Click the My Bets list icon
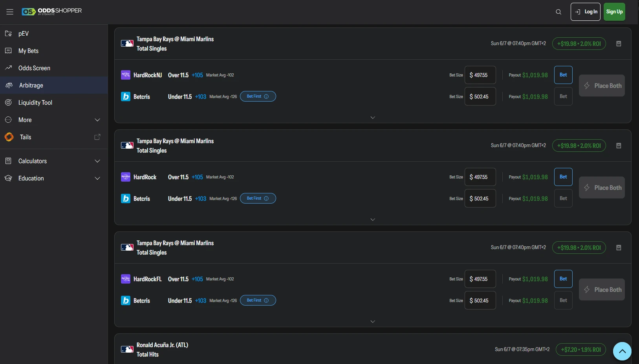639x364 pixels. coord(8,51)
